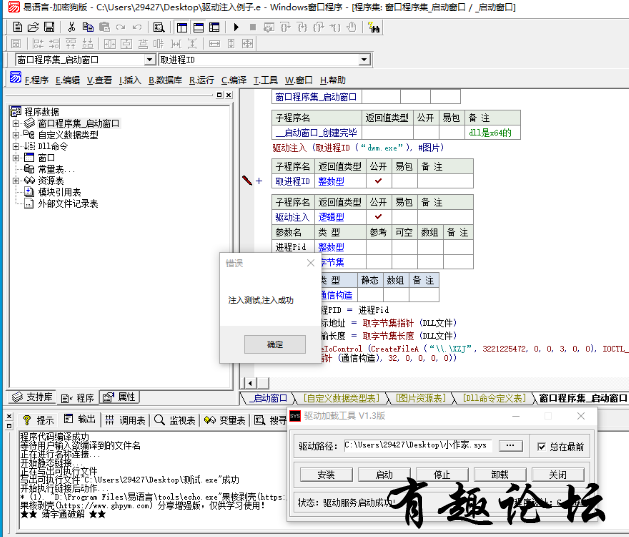Expand the Dll命令 tree node
This screenshot has height=537, width=629.
(x=16, y=146)
